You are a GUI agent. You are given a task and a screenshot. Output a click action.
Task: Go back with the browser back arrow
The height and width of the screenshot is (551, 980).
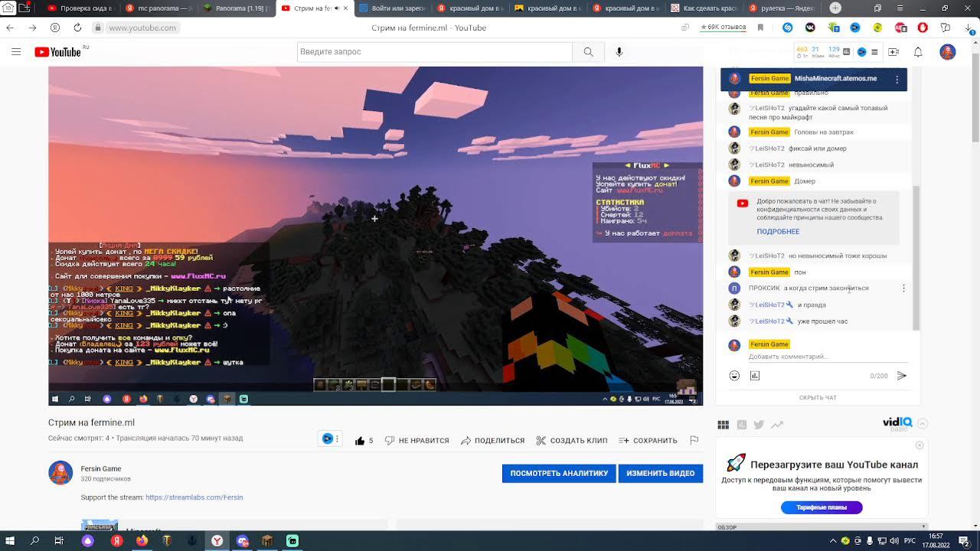pos(10,28)
